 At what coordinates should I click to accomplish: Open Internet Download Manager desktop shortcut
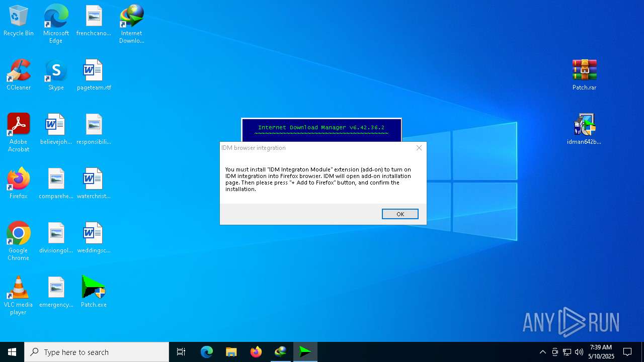point(132,24)
